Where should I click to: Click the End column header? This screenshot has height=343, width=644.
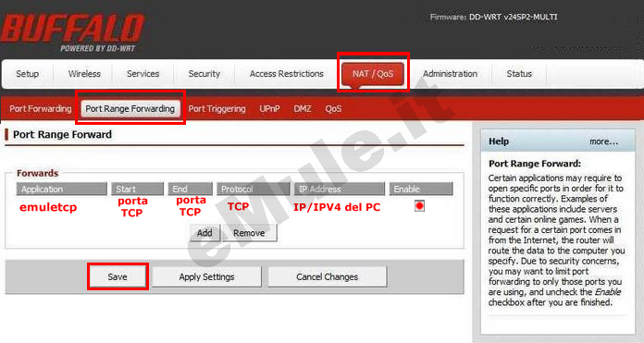coord(190,190)
